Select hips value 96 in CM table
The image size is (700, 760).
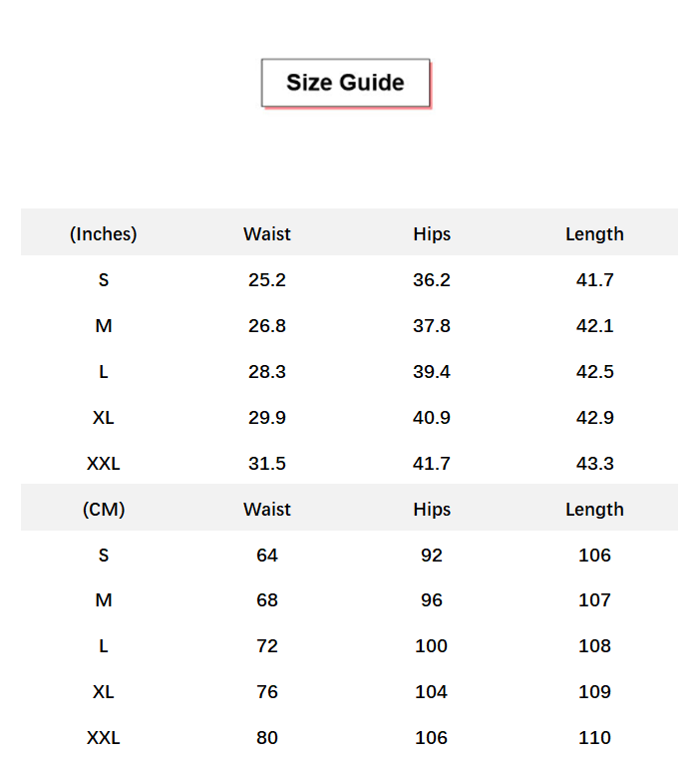pos(432,600)
